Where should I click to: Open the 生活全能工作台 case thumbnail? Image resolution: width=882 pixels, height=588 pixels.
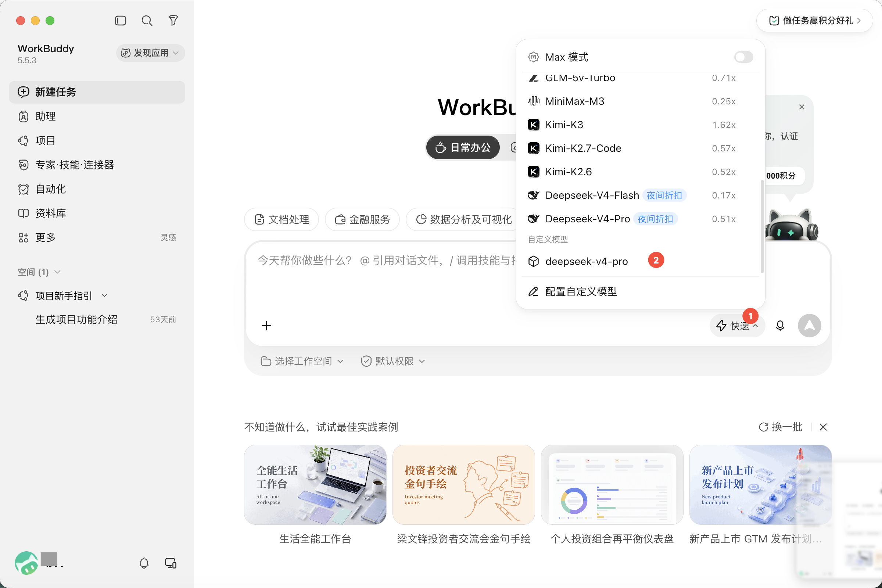click(x=315, y=484)
